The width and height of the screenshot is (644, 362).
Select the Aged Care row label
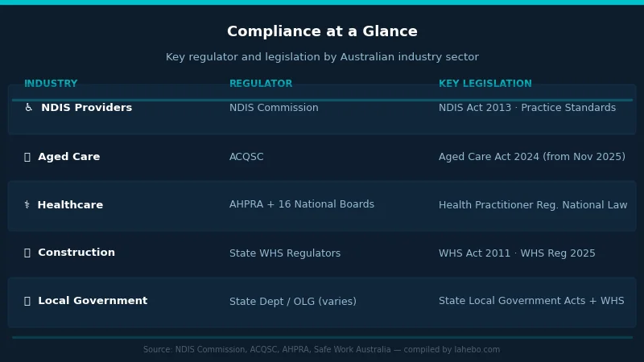[69, 157]
